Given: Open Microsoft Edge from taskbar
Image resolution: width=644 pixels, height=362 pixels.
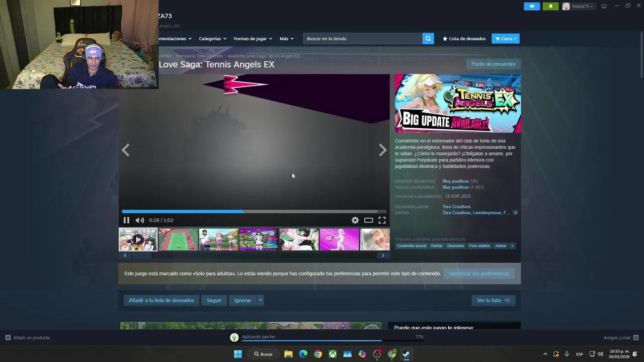Looking at the screenshot, I should (303, 354).
